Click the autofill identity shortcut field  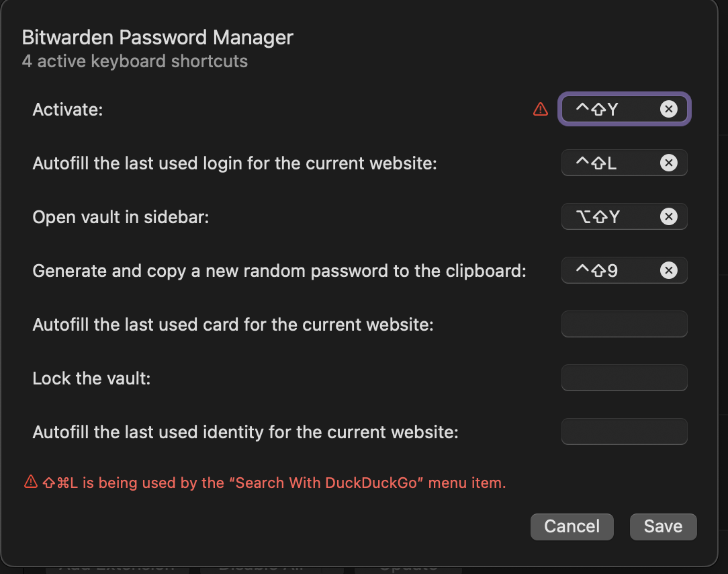624,432
